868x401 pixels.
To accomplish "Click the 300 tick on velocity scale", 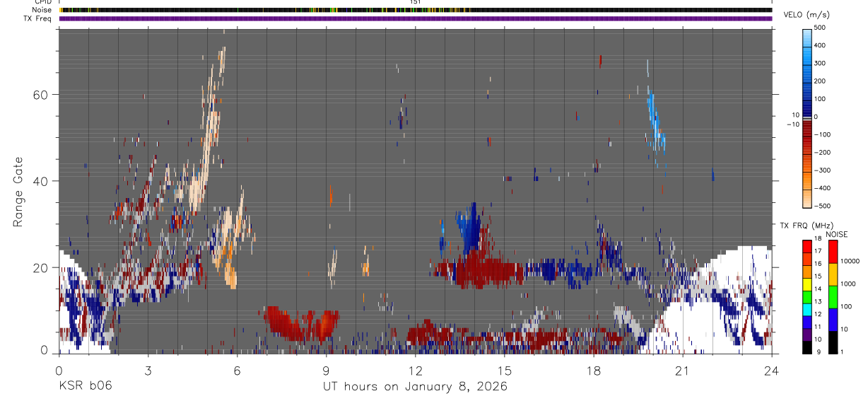I will [x=821, y=63].
